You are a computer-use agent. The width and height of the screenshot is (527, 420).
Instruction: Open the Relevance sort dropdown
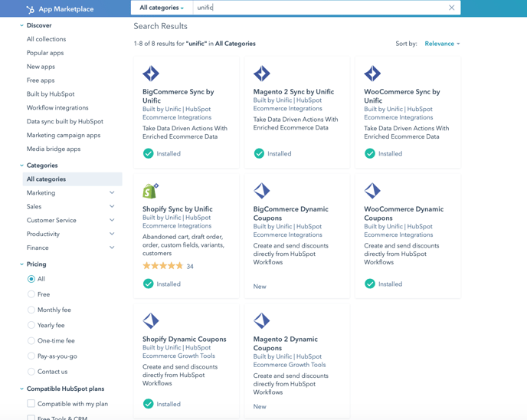[x=442, y=44]
